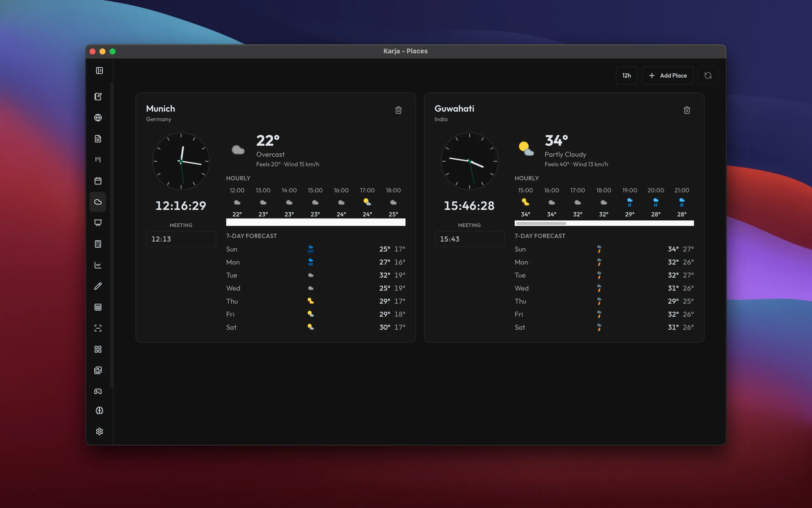The height and width of the screenshot is (508, 812).
Task: Click Munich's Overcast condition text
Action: click(x=270, y=155)
